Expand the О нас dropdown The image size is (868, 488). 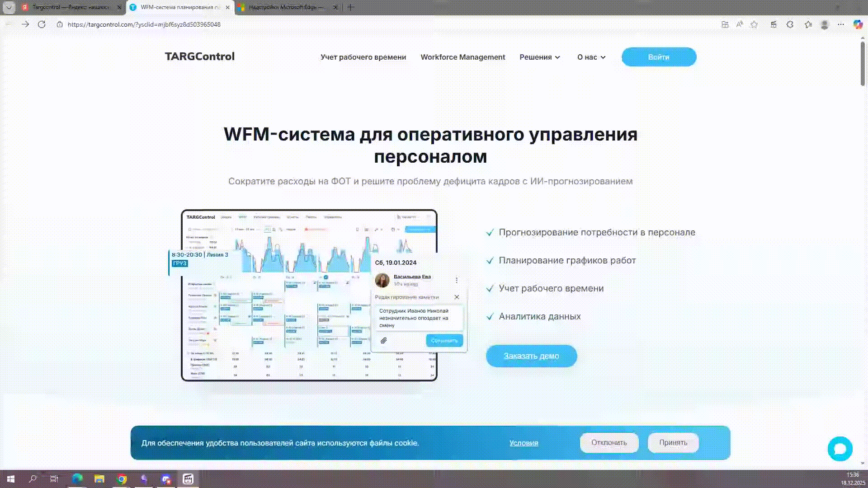[x=591, y=57]
